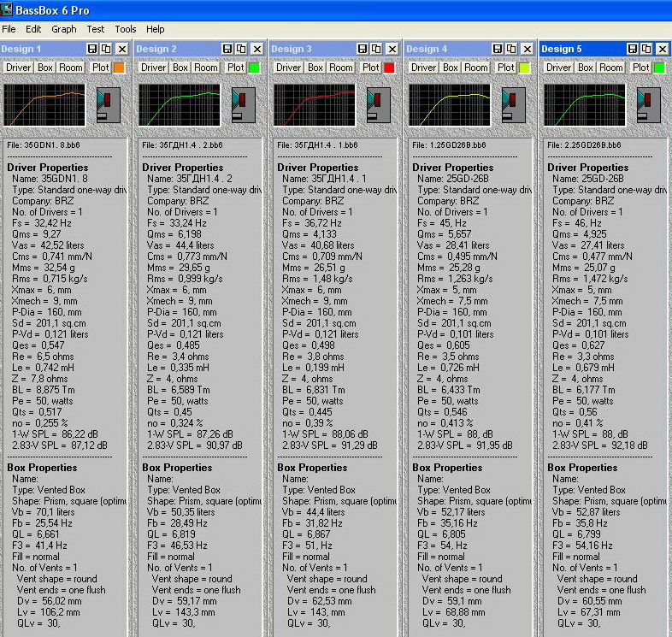Open Design 1 response graph thumbnail
The width and height of the screenshot is (672, 637).
[x=44, y=105]
